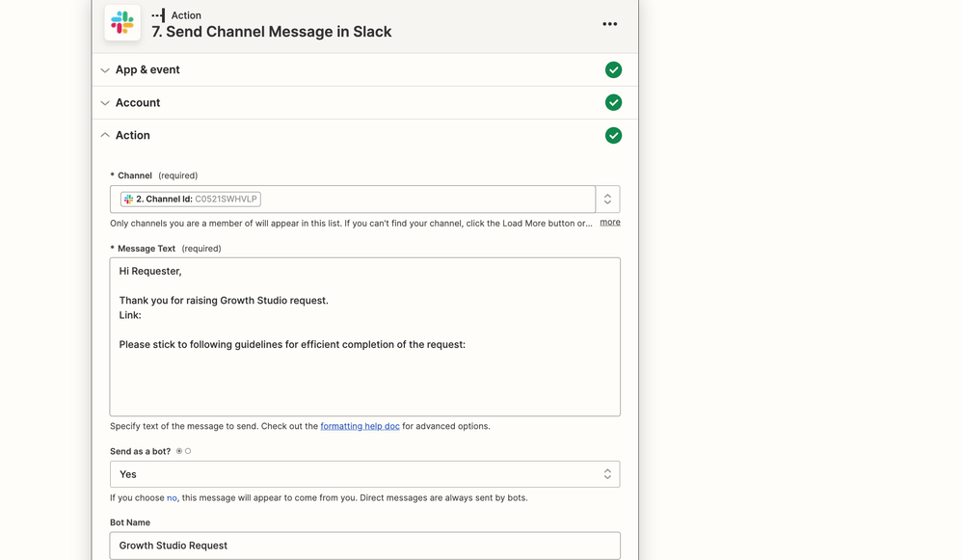962x560 pixels.
Task: Click the 'Hi Requester,' line in message
Action: click(150, 271)
